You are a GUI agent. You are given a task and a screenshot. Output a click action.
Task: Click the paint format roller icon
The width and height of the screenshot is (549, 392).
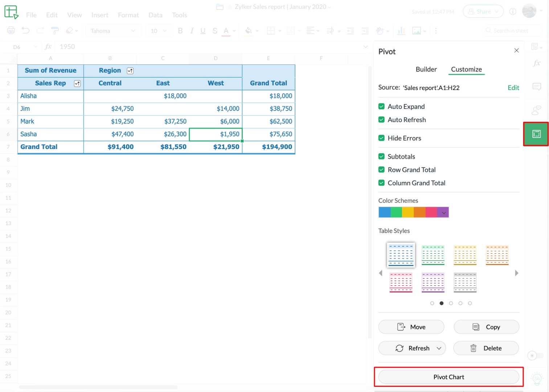(55, 31)
